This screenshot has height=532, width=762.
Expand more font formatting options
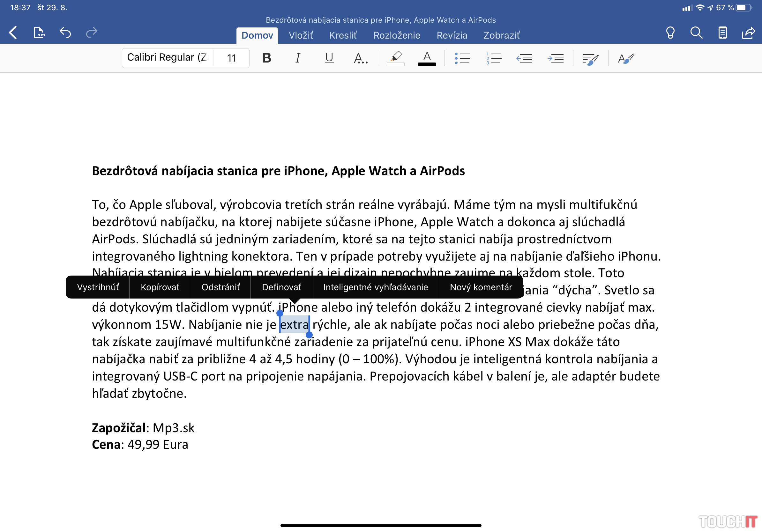[x=361, y=58]
